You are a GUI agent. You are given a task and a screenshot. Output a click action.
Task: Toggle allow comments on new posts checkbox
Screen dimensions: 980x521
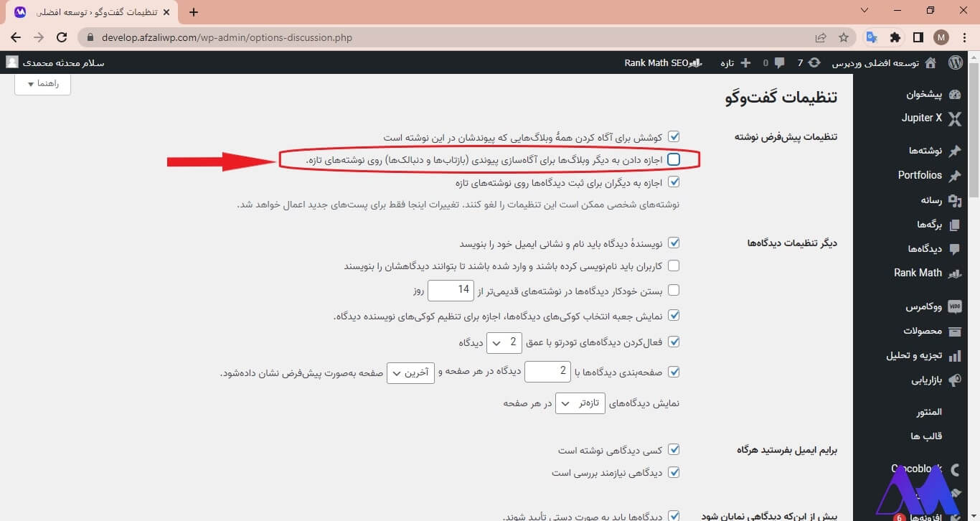point(674,182)
